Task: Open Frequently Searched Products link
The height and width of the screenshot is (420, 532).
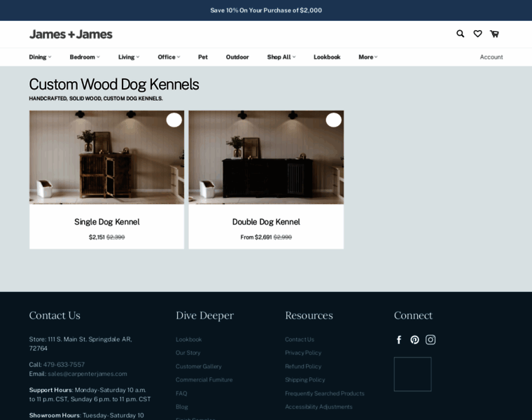Action: click(325, 393)
